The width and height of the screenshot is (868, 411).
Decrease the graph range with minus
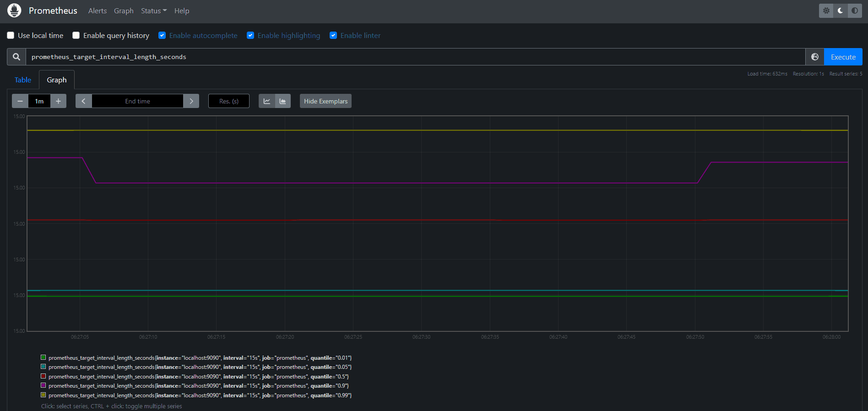(20, 101)
